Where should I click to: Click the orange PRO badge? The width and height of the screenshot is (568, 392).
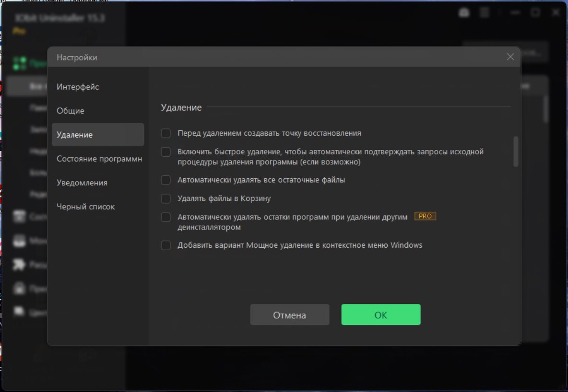point(425,216)
